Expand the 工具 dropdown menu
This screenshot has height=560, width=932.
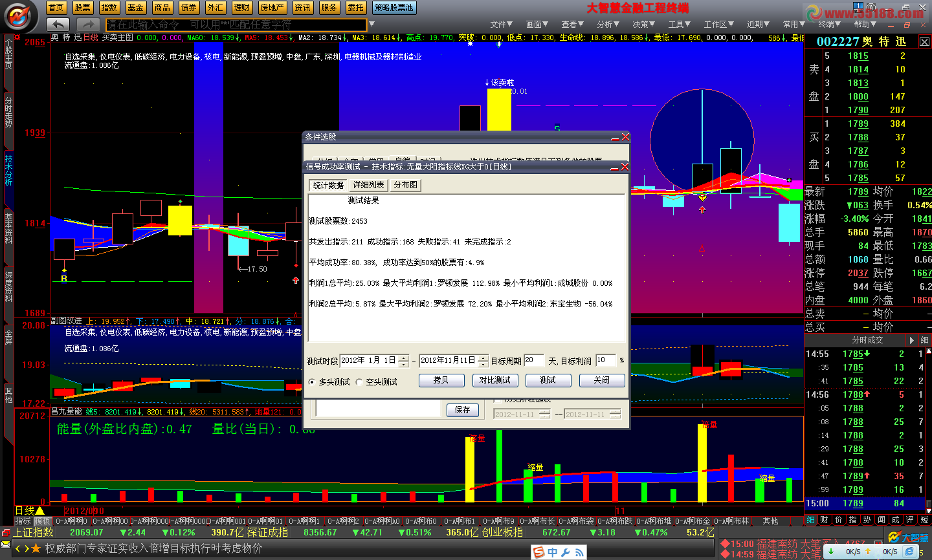pos(679,25)
